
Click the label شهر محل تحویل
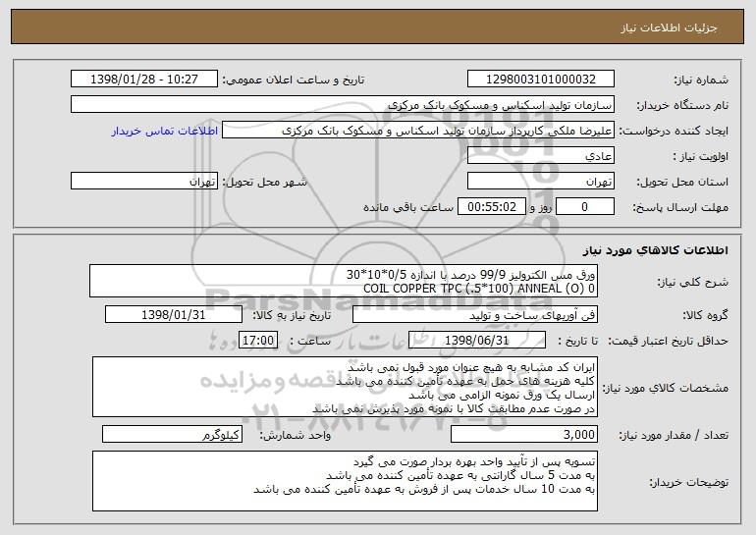(x=264, y=182)
